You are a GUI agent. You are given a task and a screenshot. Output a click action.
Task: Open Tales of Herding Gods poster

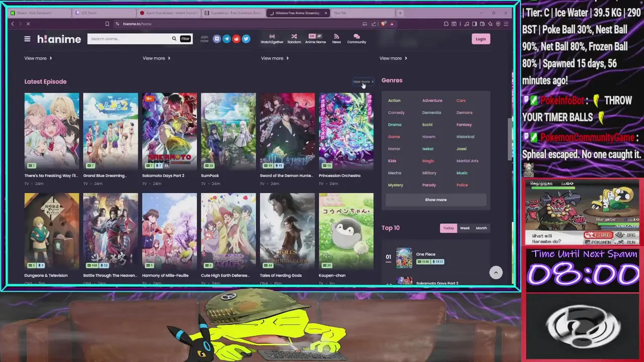pyautogui.click(x=287, y=231)
